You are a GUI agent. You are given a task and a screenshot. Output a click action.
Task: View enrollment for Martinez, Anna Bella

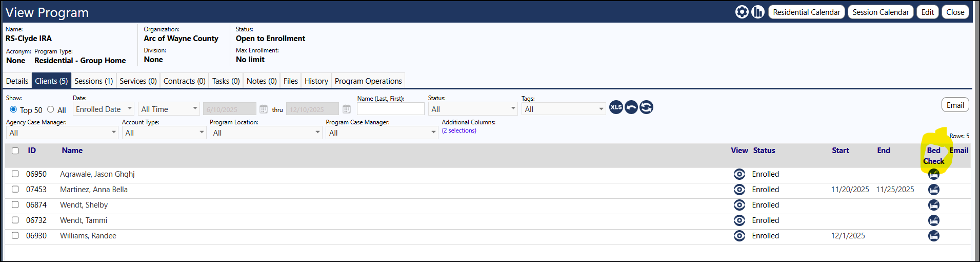[x=739, y=190]
